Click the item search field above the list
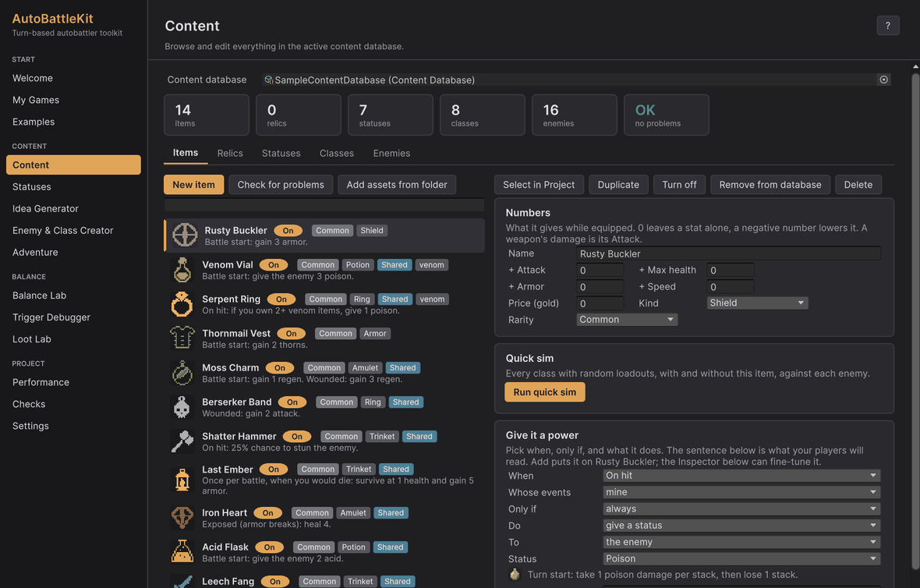920x588 pixels. 324,205
